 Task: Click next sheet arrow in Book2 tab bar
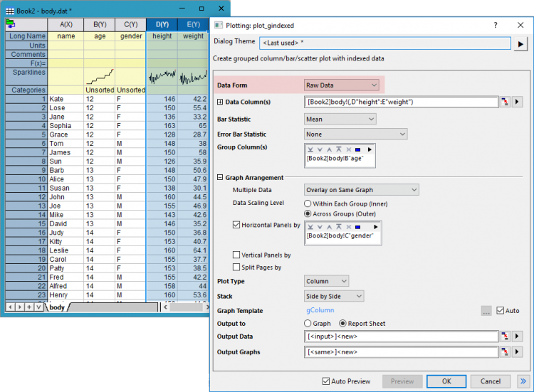click(20, 307)
